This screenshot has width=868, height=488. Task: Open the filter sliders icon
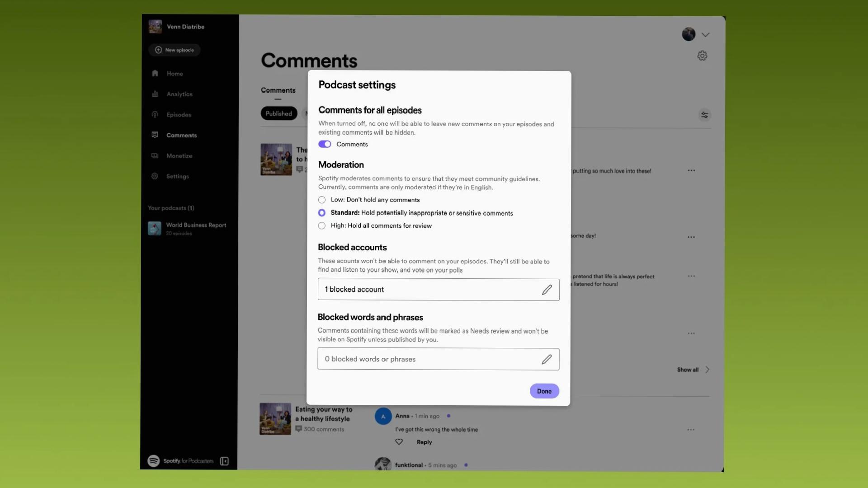point(704,115)
